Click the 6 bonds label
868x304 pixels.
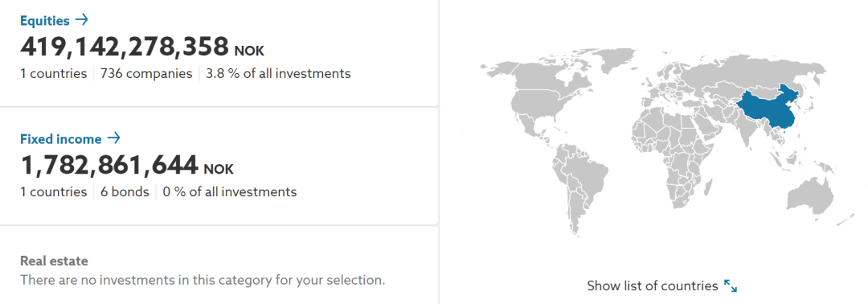(x=125, y=191)
